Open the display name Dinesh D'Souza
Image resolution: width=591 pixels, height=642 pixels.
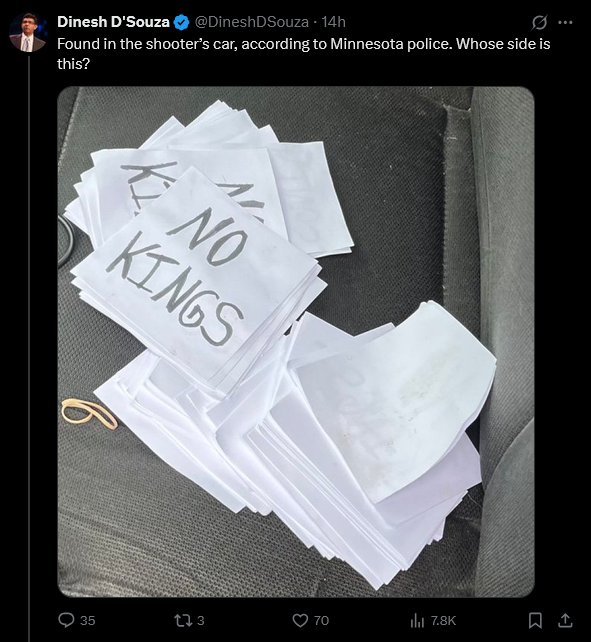tap(113, 22)
